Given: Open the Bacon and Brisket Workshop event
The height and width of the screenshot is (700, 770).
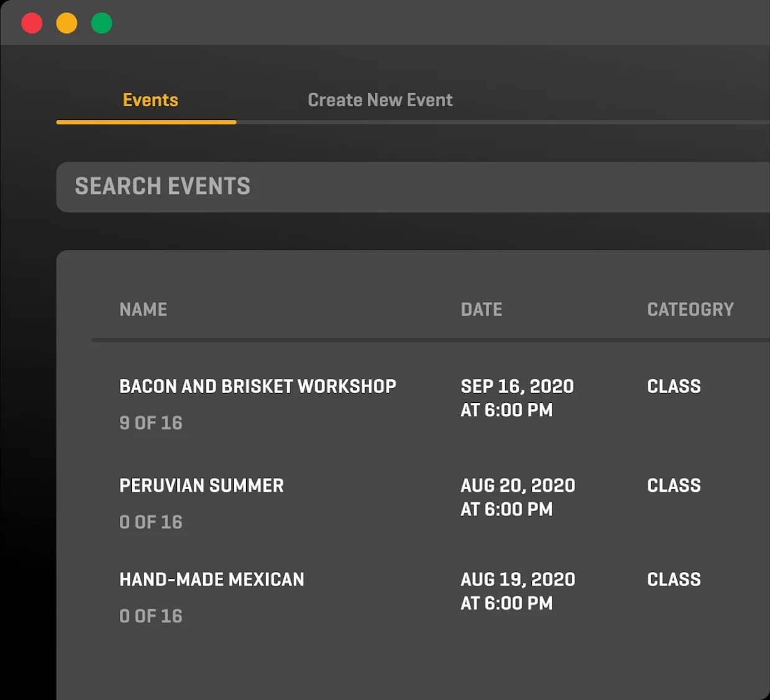Looking at the screenshot, I should (x=258, y=386).
